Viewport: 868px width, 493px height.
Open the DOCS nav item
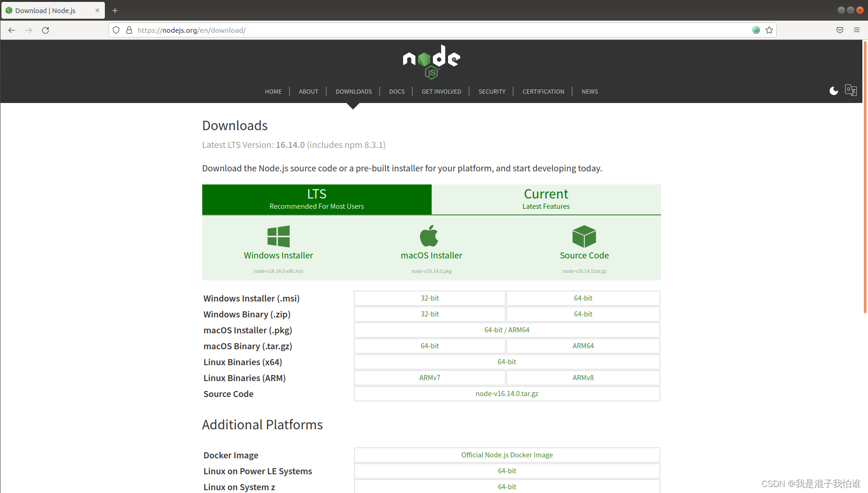(397, 91)
